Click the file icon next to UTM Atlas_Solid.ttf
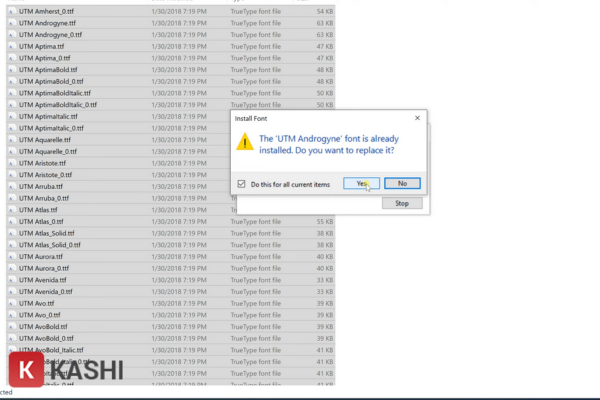600x400 pixels. [11, 233]
